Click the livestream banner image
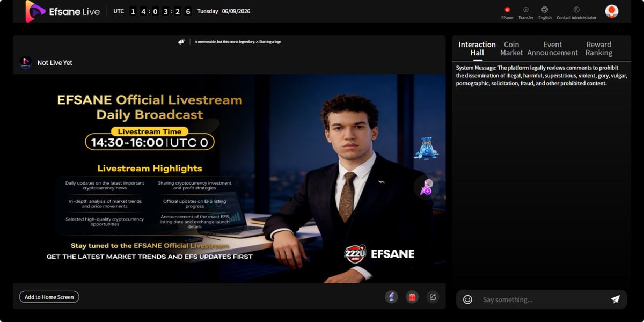The height and width of the screenshot is (322, 644). [x=229, y=178]
